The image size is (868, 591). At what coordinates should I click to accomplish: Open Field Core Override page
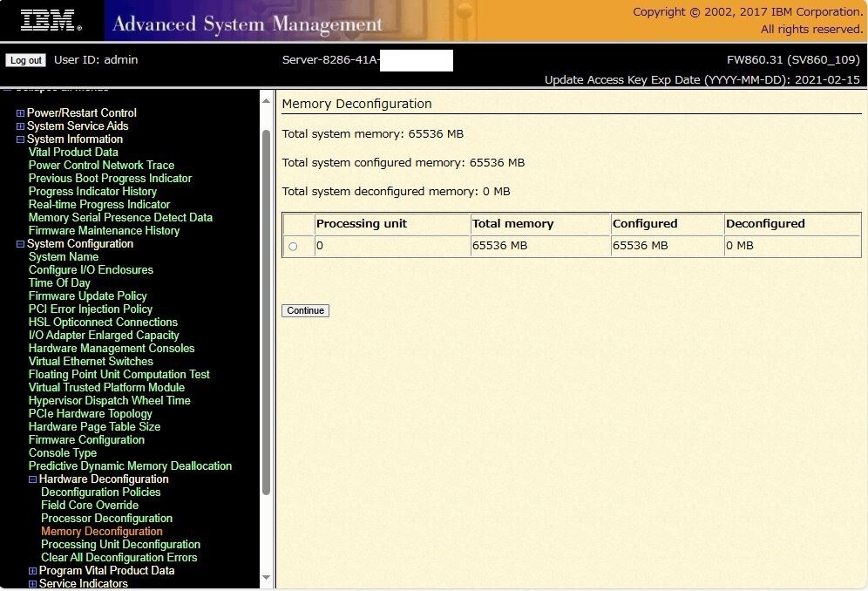tap(90, 505)
